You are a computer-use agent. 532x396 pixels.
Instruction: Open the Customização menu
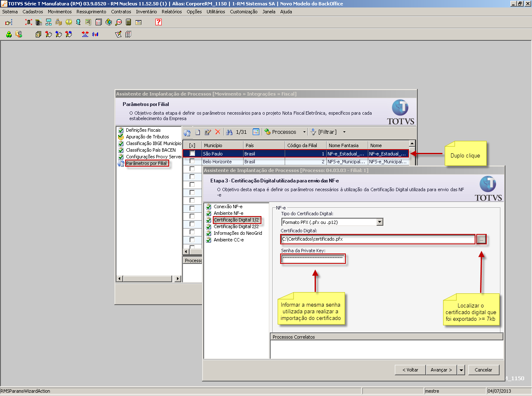(244, 12)
